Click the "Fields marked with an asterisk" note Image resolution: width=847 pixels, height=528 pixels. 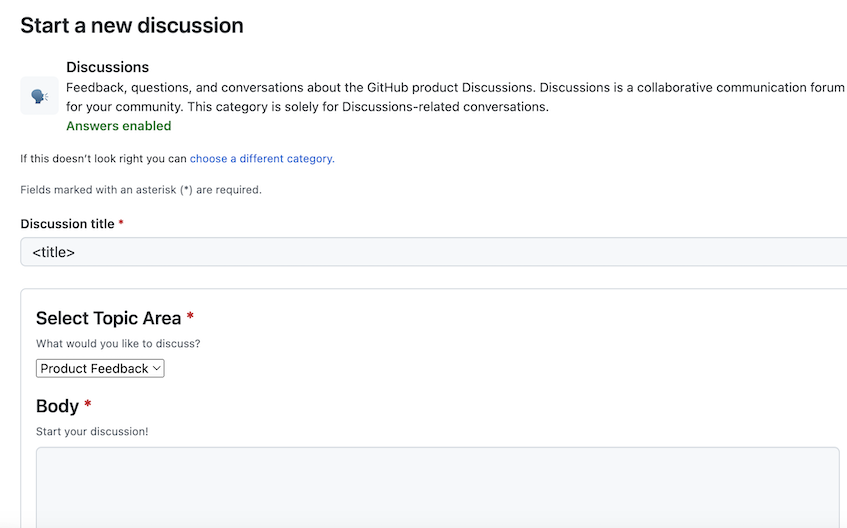(141, 189)
